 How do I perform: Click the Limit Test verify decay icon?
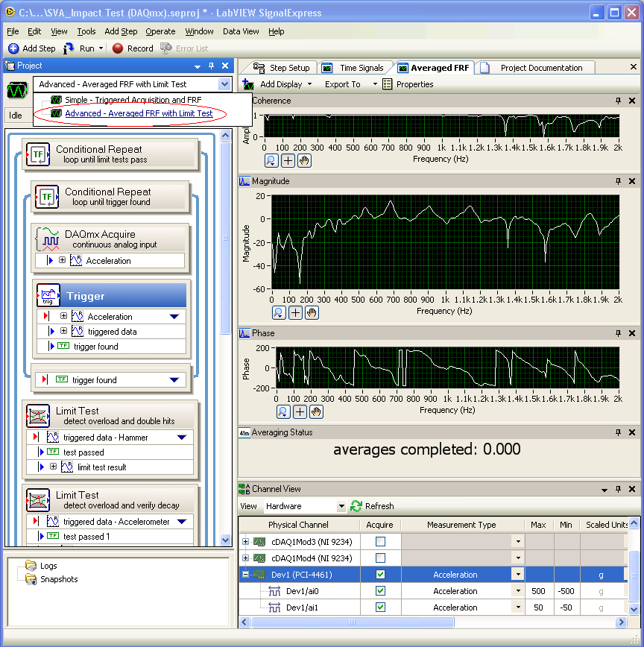tap(38, 500)
